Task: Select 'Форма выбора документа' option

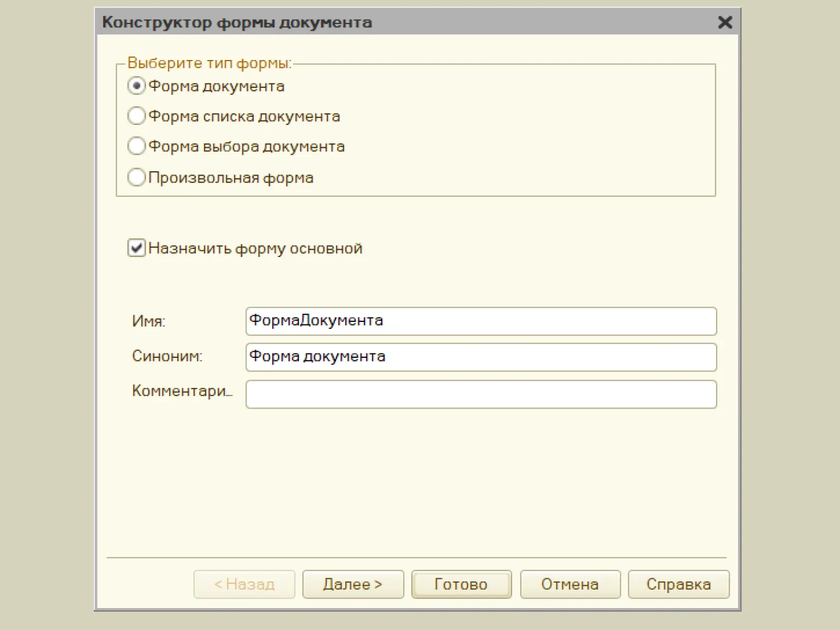Action: 136,146
